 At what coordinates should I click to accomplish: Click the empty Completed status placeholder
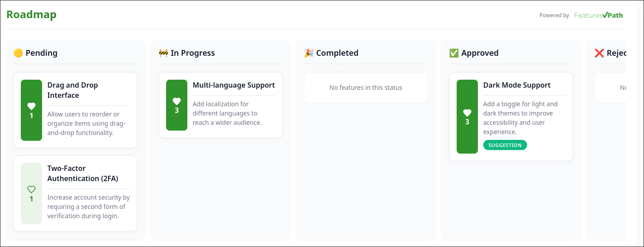click(366, 88)
